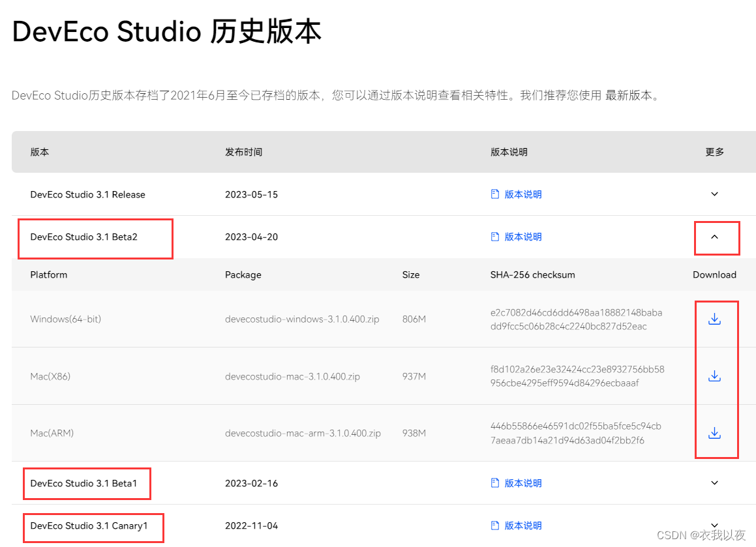
Task: Click the checksum starting with e2c7082d
Action: [x=576, y=319]
